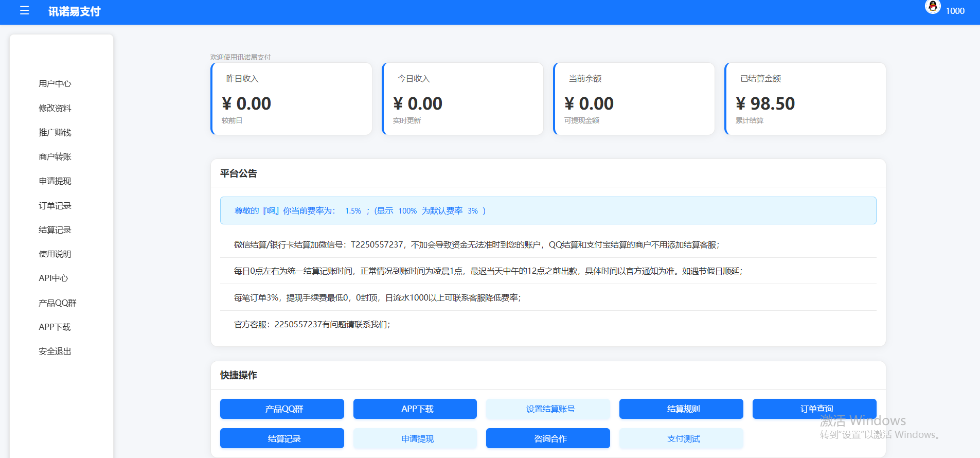Screen dimensions: 980x458
Task: Go to 推广赚钱 in the sidebar
Action: point(55,132)
